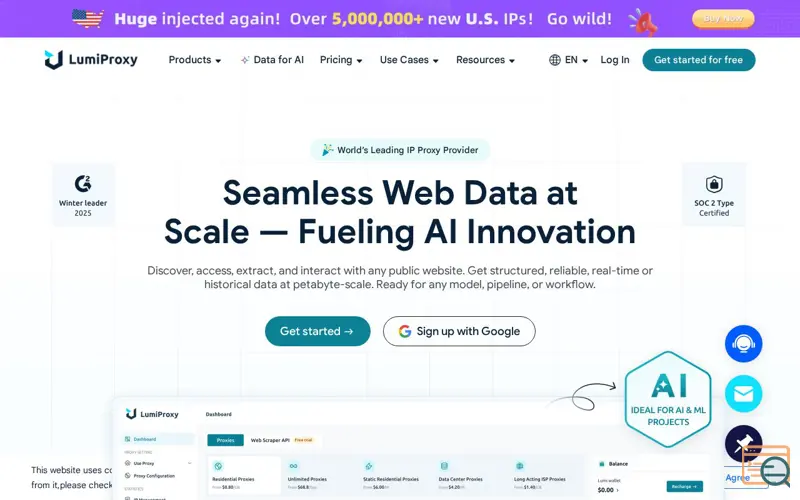Image resolution: width=800 pixels, height=500 pixels.
Task: Click the dark pushpin floating icon
Action: point(743,443)
